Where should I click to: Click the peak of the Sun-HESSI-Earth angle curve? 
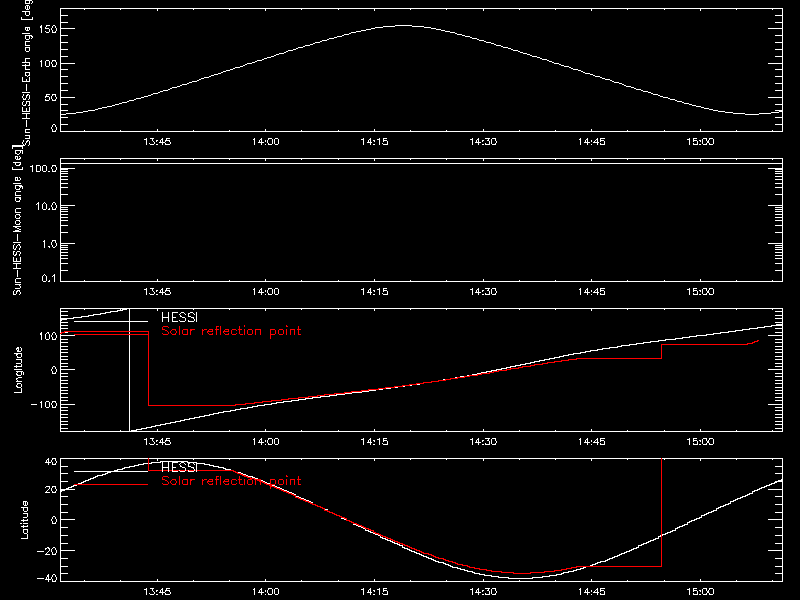pyautogui.click(x=404, y=26)
